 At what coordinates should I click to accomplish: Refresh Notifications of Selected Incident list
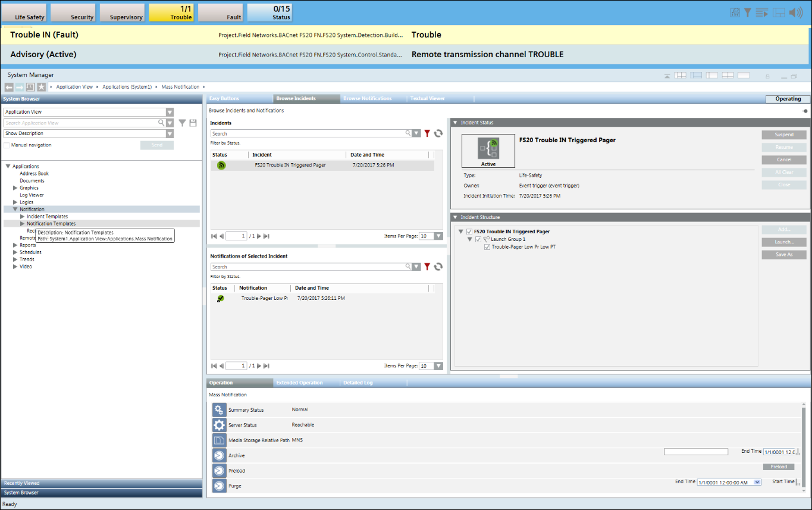pos(438,267)
